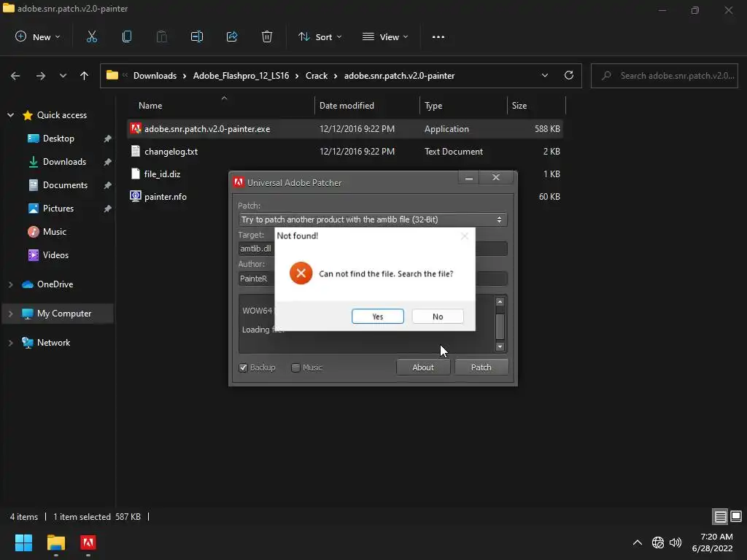The image size is (747, 560).
Task: Expand the address bar history dropdown
Action: pyautogui.click(x=544, y=75)
